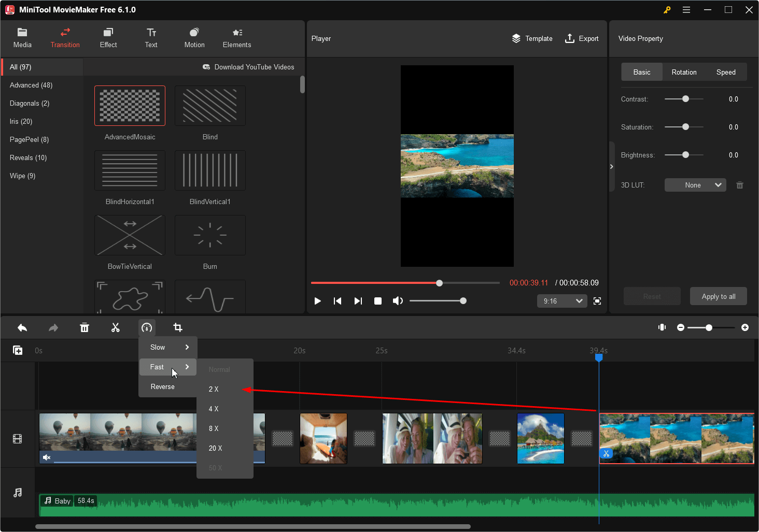The image size is (759, 532).
Task: Adjust the Contrast slider
Action: point(684,99)
